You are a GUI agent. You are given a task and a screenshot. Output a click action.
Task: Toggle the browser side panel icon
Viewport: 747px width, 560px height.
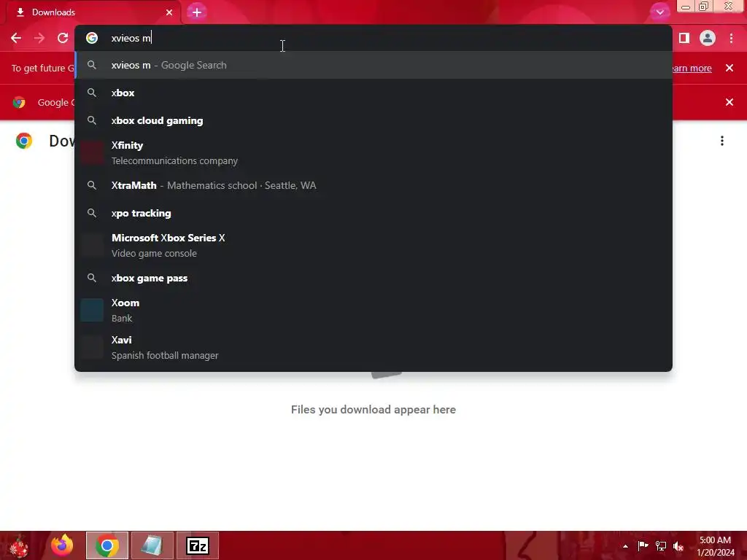click(684, 38)
